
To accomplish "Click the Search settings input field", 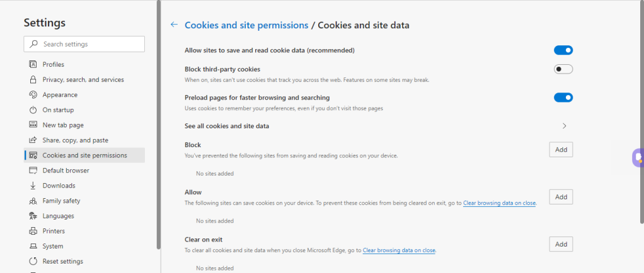I will (88, 44).
